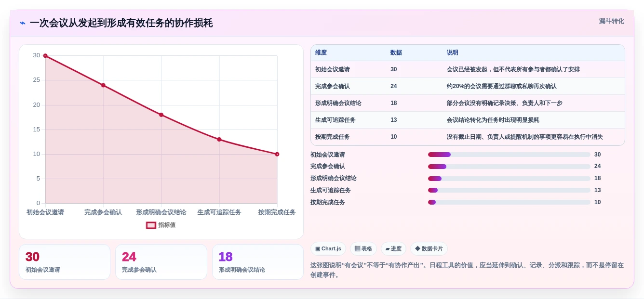Click the x-axis label 按期完成任务
This screenshot has height=299, width=644.
(x=277, y=212)
